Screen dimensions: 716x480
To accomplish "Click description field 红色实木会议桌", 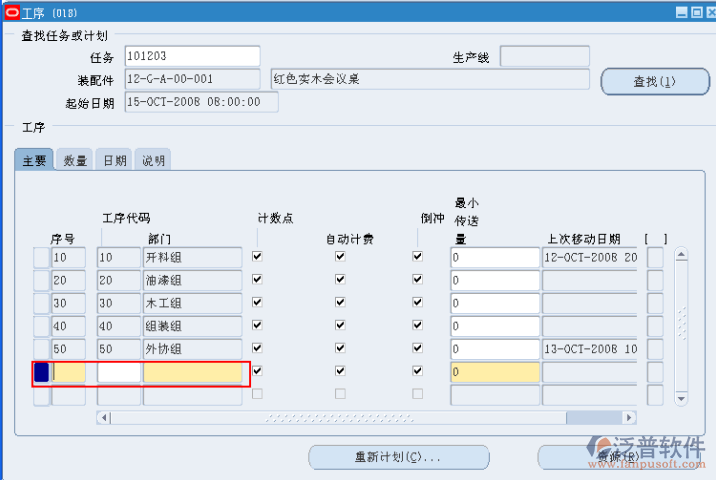I will click(430, 79).
